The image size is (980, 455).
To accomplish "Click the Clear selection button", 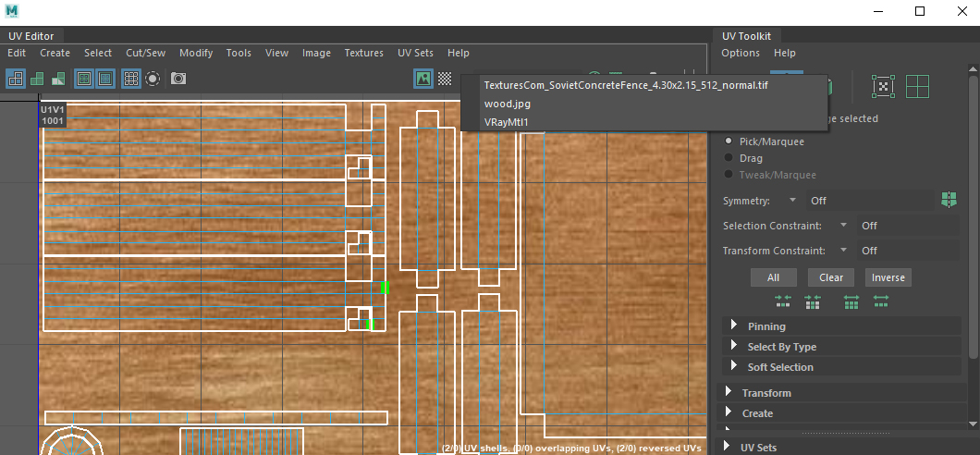I will pyautogui.click(x=831, y=277).
